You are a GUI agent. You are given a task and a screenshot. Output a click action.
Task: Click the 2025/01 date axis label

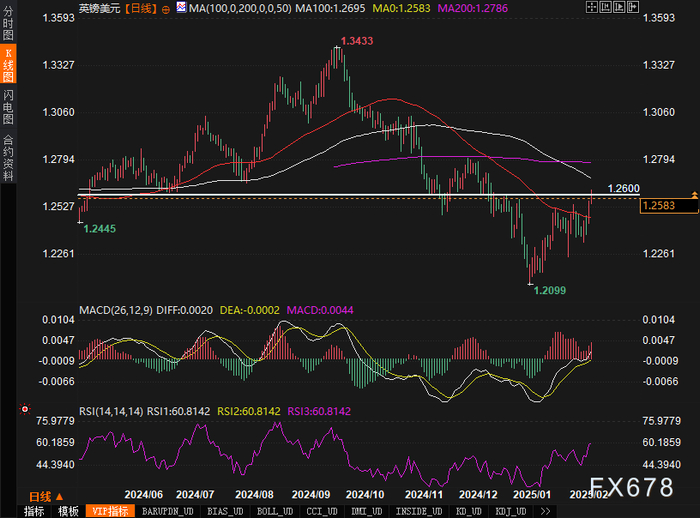tap(532, 494)
